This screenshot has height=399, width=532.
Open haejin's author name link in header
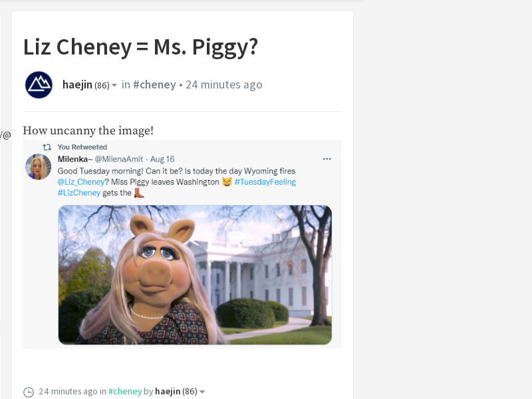coord(77,85)
